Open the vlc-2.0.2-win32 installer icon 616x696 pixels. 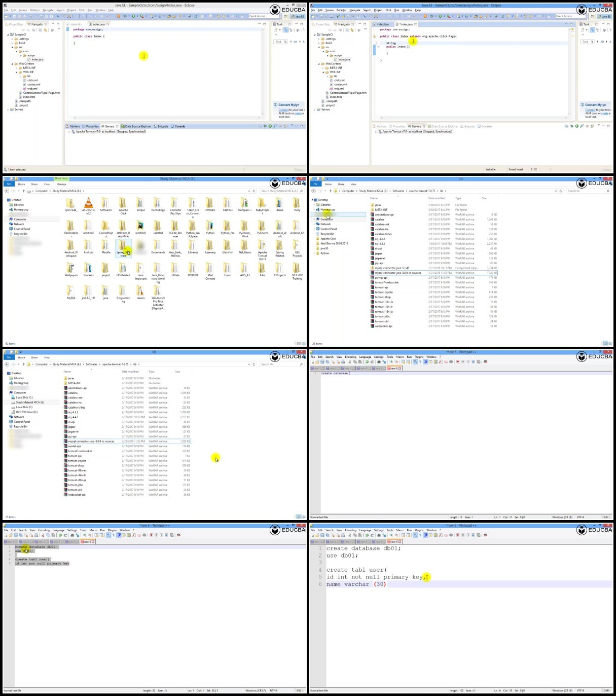click(88, 205)
